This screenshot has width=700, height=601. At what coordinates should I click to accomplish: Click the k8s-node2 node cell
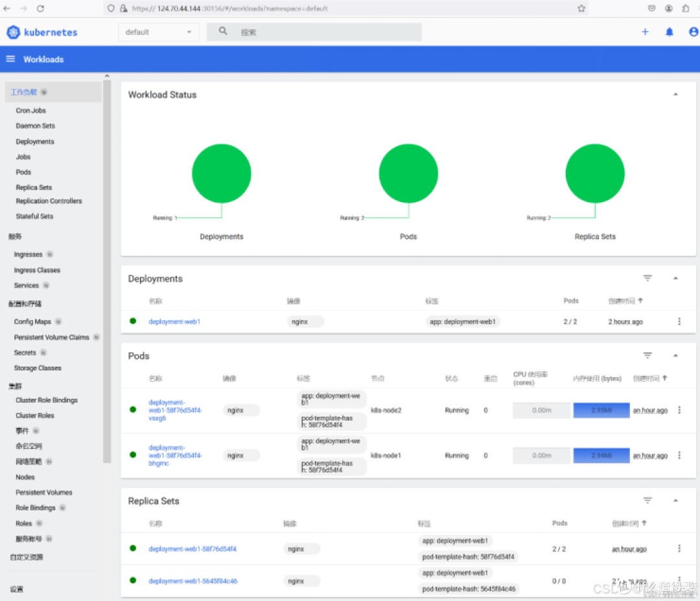click(x=386, y=410)
